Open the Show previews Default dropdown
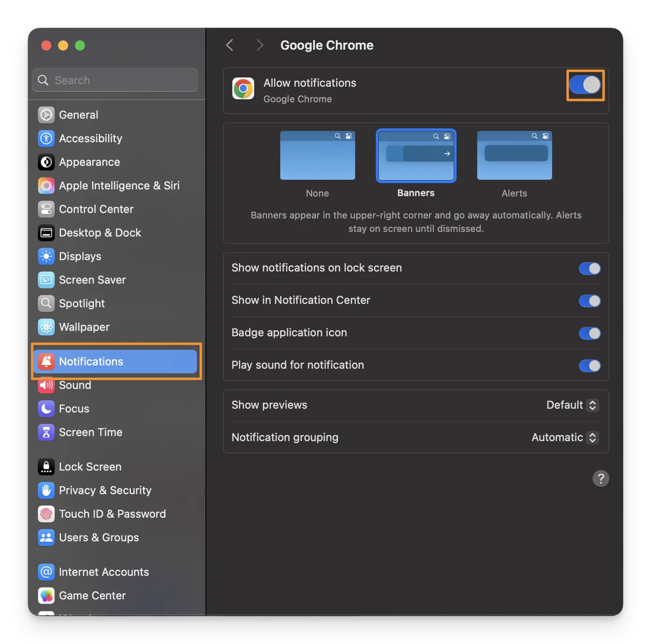Viewport: 651px width, 644px height. (x=572, y=405)
